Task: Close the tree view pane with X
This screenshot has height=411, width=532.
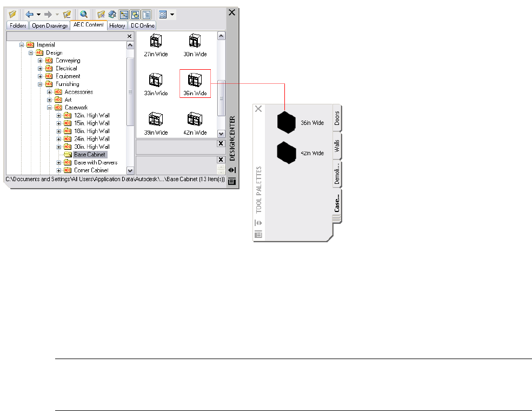Action: (x=129, y=36)
